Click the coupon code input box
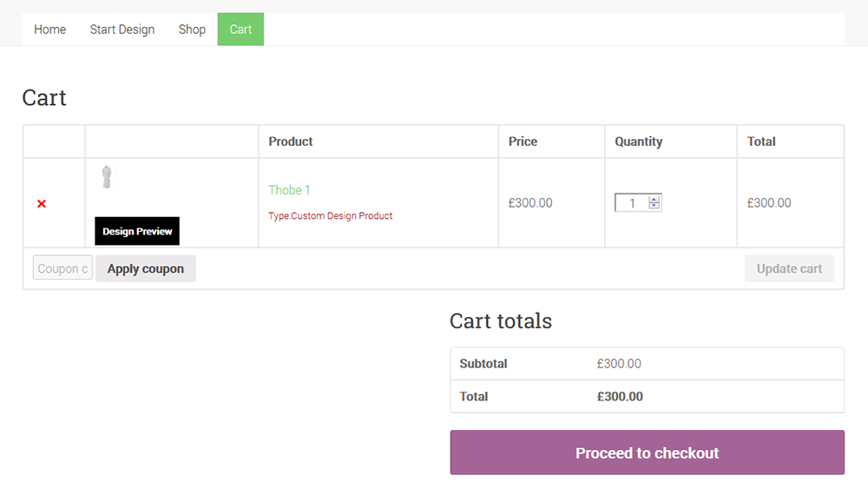868x495 pixels. click(62, 268)
